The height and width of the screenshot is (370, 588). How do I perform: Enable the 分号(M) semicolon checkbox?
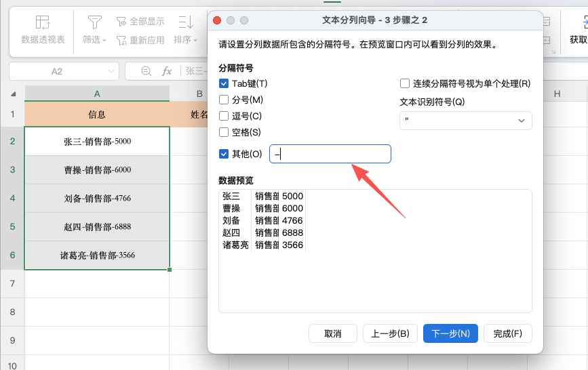click(224, 100)
